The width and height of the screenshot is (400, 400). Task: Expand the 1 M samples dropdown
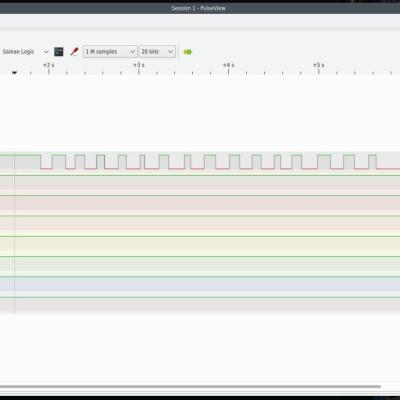(110, 52)
